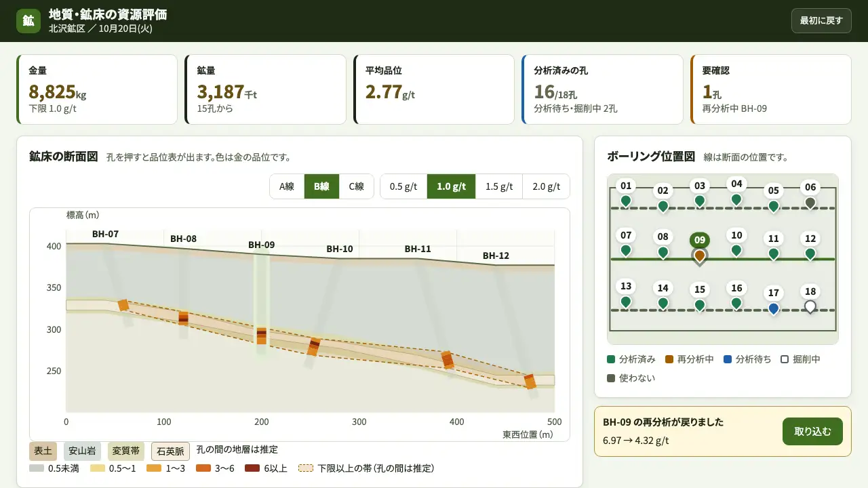The image size is (868, 488).
Task: Click the 分析待ち map legend entry
Action: (x=747, y=359)
